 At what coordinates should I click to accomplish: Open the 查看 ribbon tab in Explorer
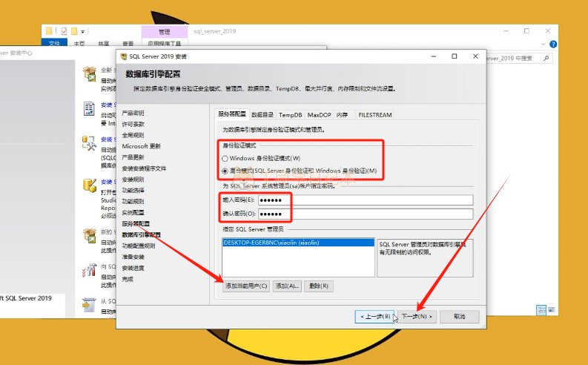pyautogui.click(x=128, y=44)
